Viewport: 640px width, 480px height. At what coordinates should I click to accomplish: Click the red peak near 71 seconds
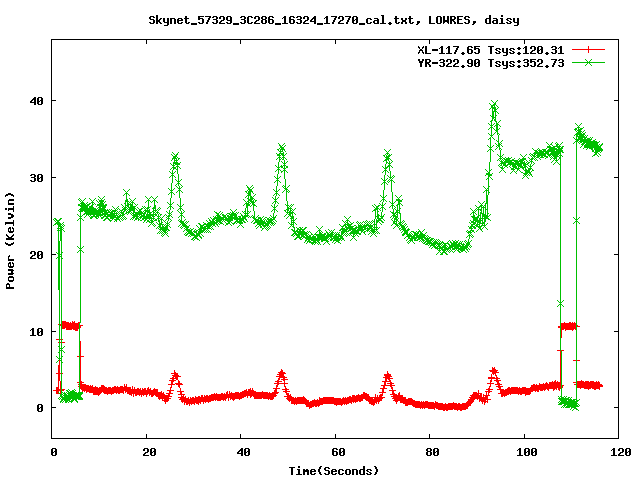387,374
